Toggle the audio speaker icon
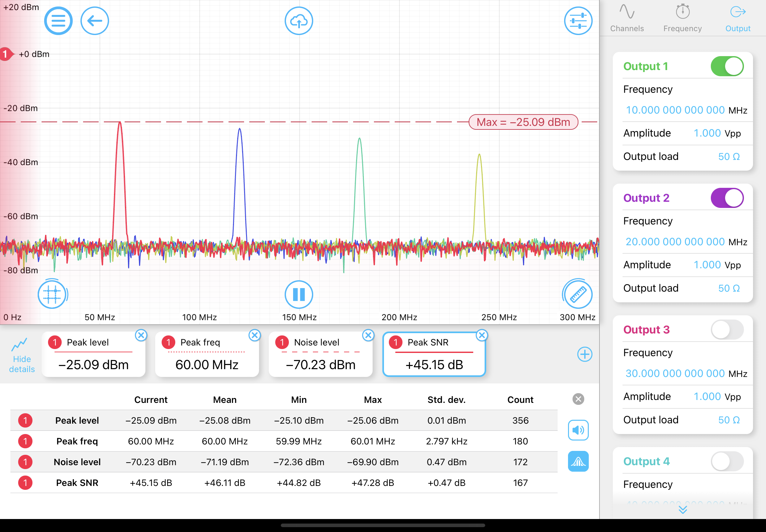 (x=578, y=430)
